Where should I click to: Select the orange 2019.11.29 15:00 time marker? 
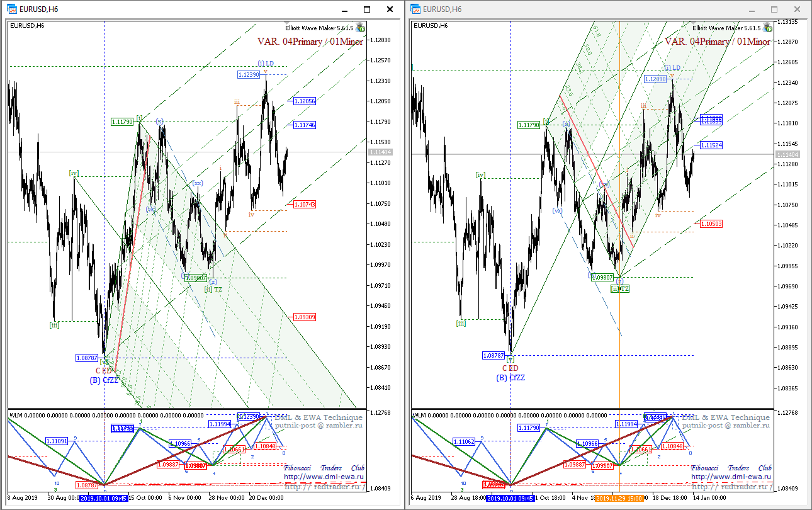[619, 498]
